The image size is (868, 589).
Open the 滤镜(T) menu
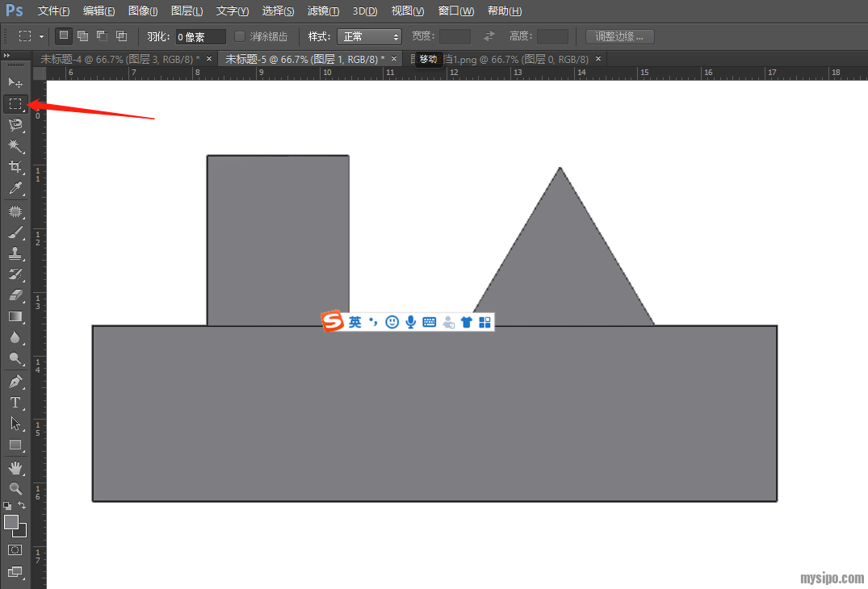pyautogui.click(x=323, y=11)
